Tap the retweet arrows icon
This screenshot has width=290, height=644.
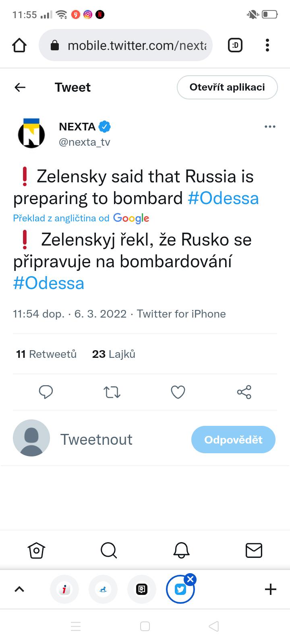[x=112, y=392]
